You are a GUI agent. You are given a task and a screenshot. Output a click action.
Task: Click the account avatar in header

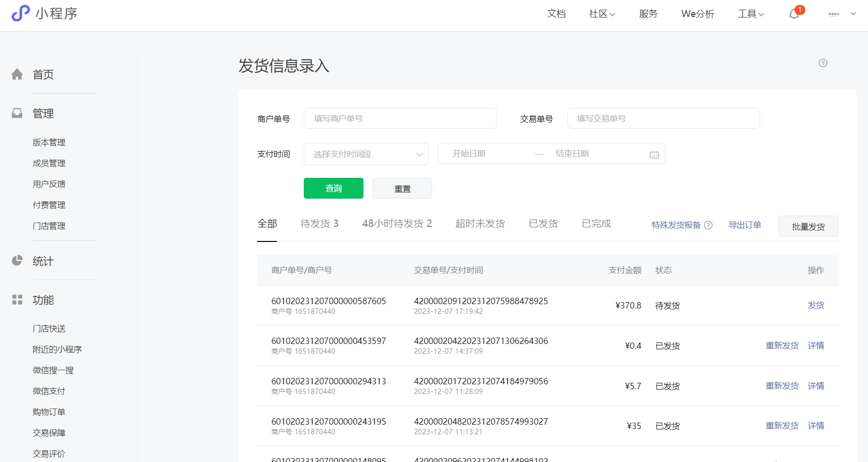(x=834, y=14)
